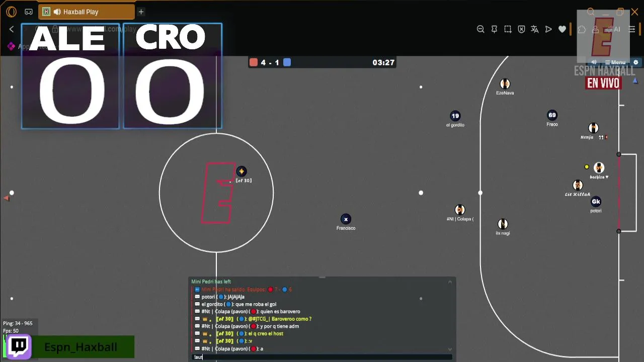Open Haxball settings gear
The image size is (644, 362).
[636, 62]
